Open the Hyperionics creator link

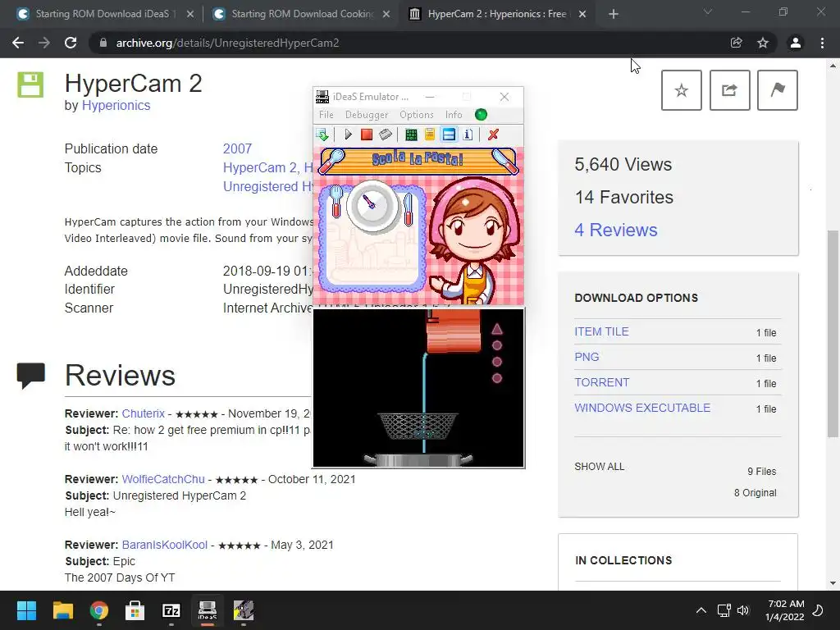116,106
